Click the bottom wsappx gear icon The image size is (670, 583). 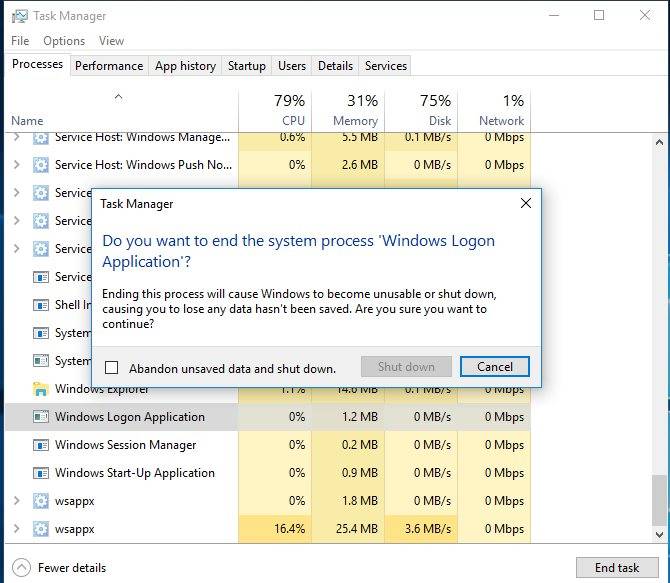[41, 529]
